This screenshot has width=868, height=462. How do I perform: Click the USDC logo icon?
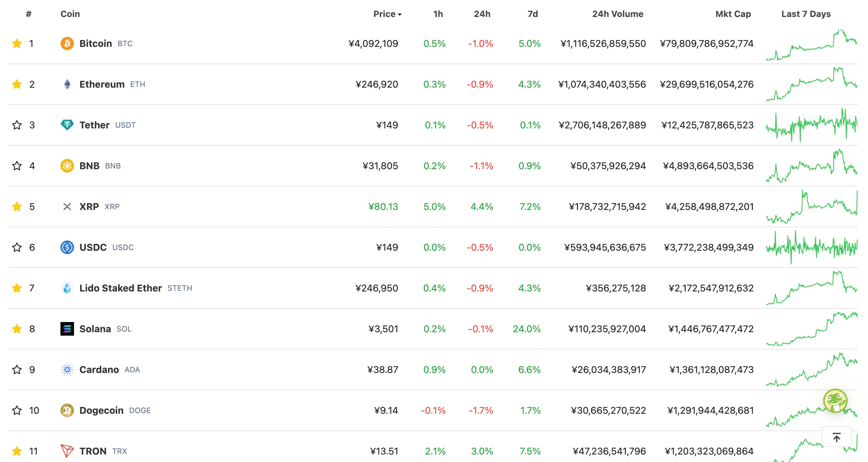[x=67, y=247]
